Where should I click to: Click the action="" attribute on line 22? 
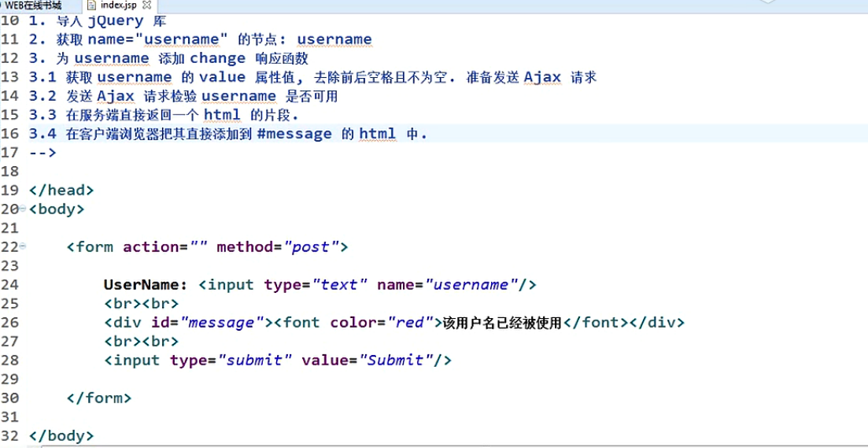pyautogui.click(x=165, y=247)
